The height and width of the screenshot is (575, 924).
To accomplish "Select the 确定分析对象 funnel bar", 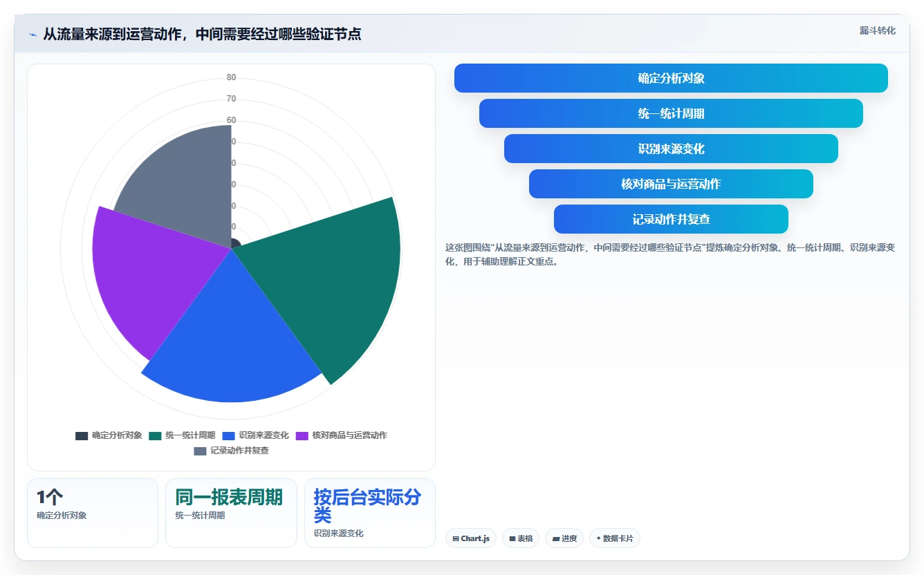I will [671, 78].
